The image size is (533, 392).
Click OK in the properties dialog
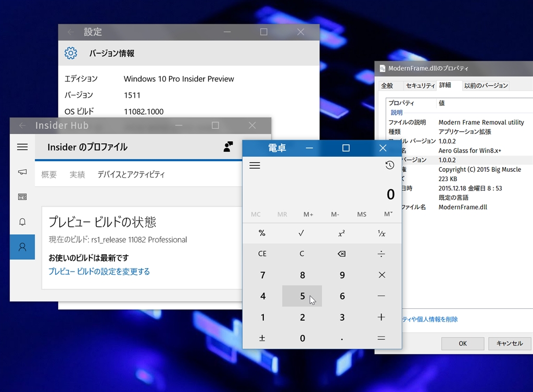click(x=463, y=344)
